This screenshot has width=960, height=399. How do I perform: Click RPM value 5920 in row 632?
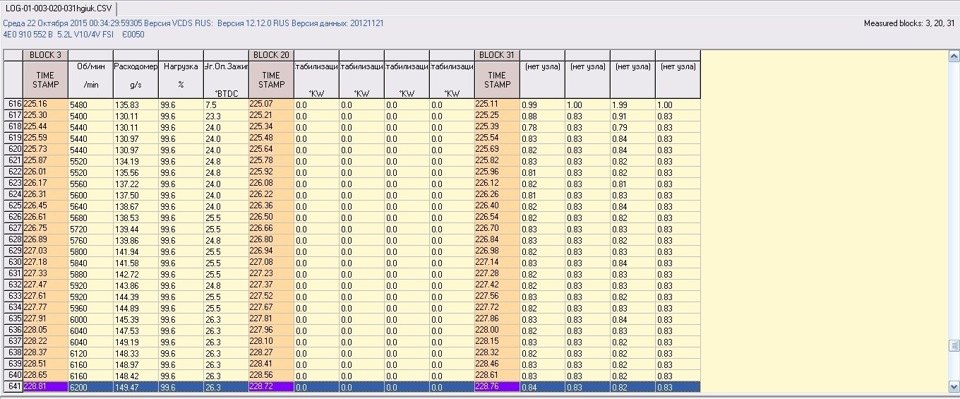[91, 285]
